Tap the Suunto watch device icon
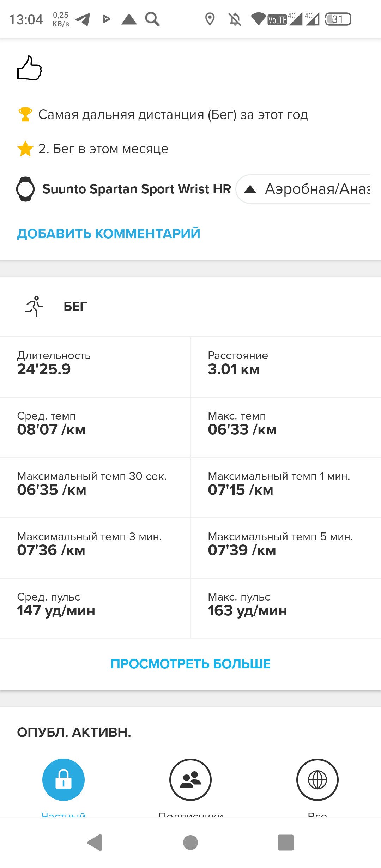The image size is (381, 868). pyautogui.click(x=25, y=189)
